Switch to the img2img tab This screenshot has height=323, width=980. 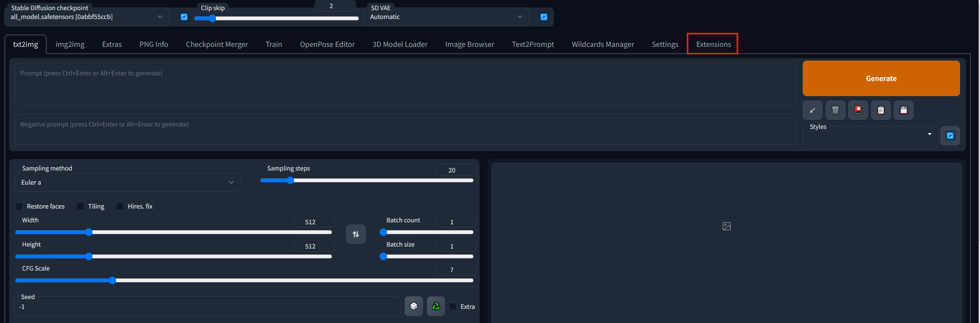70,44
